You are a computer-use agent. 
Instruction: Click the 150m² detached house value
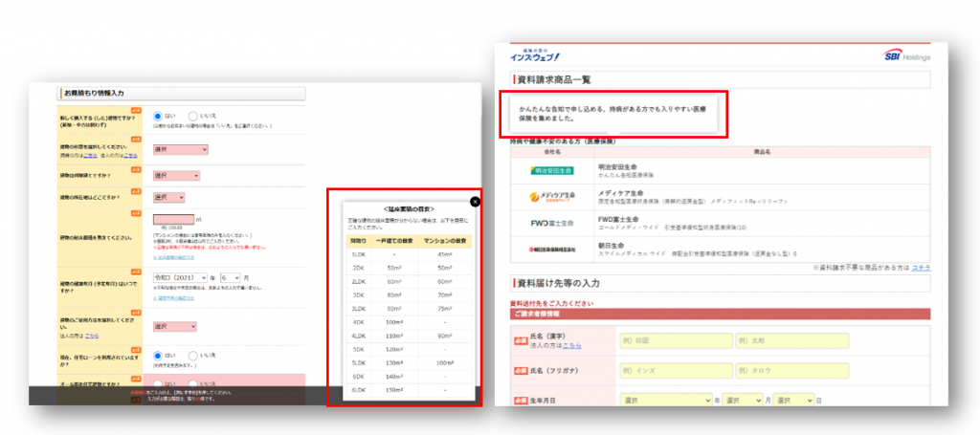point(394,390)
